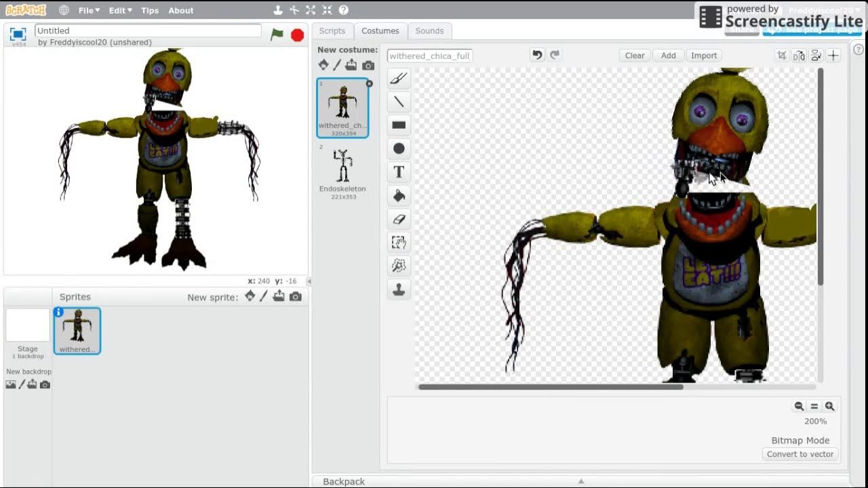Open the language globe menu

pos(64,10)
